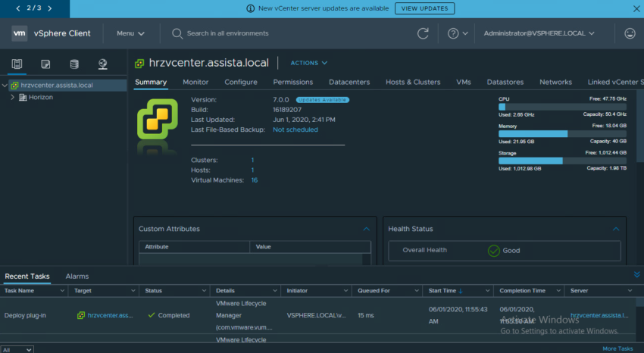Open the help question mark icon
Screen dimensions: 644x353
click(453, 33)
